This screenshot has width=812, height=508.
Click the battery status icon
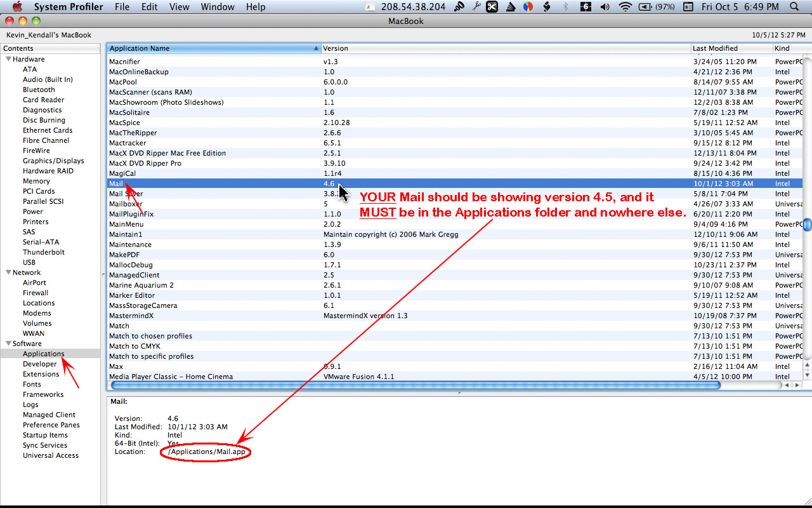click(646, 7)
